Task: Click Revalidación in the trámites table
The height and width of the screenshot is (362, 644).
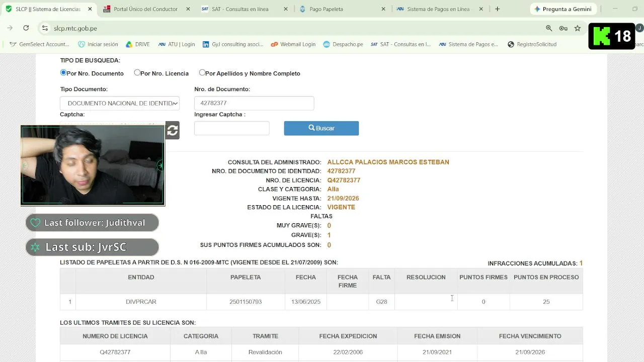Action: click(265, 352)
